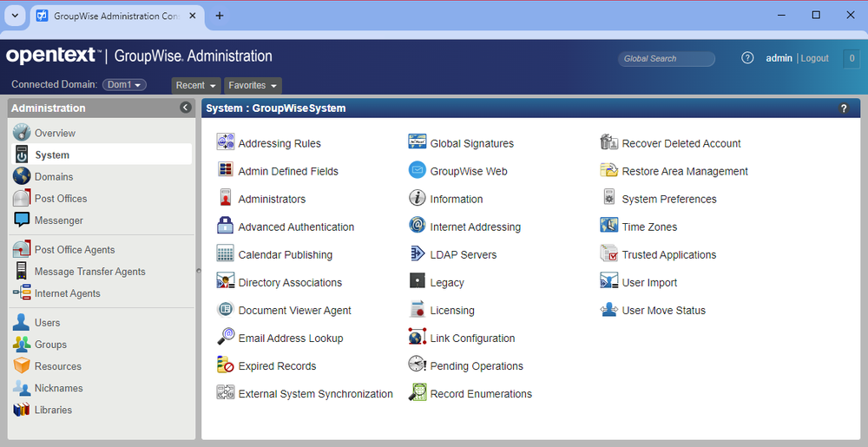The height and width of the screenshot is (447, 868).
Task: Close the GroupWise Administration Console tab
Action: 192,16
